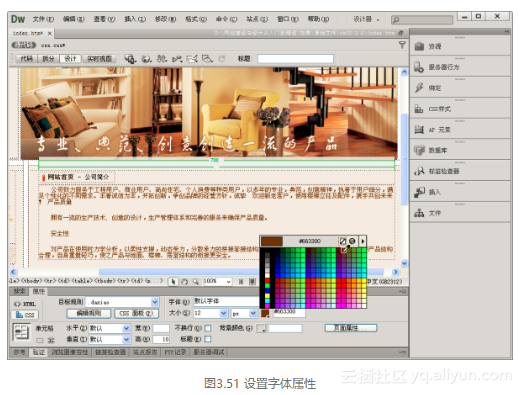Open the 资源 (Assets) panel icon
The image size is (523, 395).
pos(419,46)
